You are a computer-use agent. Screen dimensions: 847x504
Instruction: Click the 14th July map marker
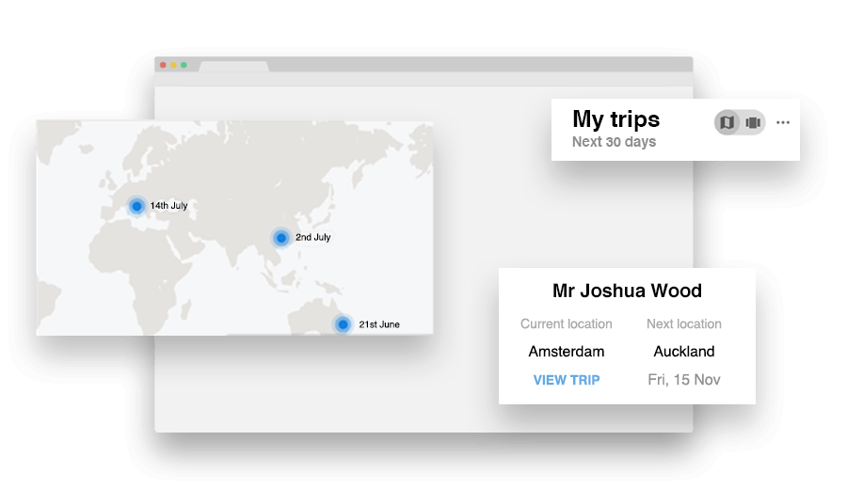[136, 206]
